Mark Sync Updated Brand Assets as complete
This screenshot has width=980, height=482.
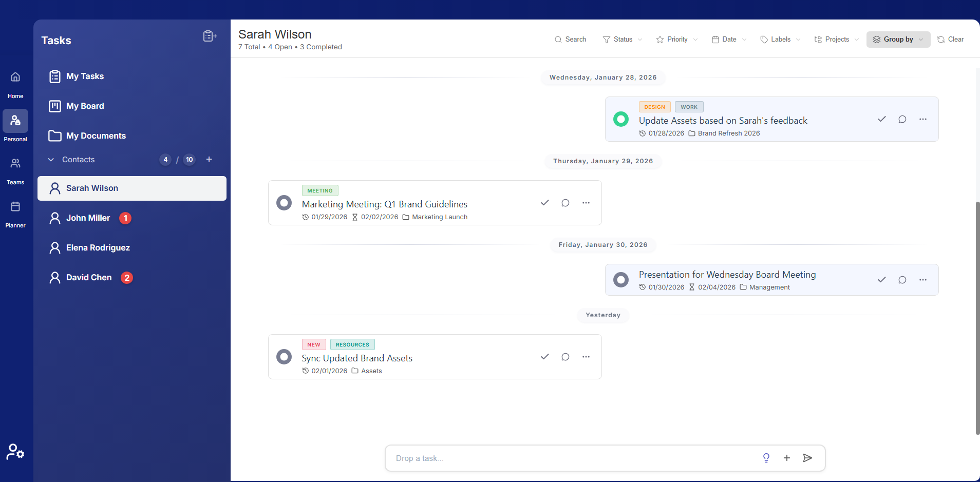pos(544,357)
